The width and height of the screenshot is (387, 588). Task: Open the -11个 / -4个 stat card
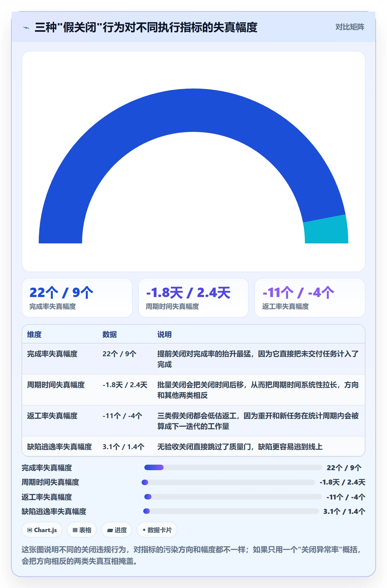(x=310, y=298)
